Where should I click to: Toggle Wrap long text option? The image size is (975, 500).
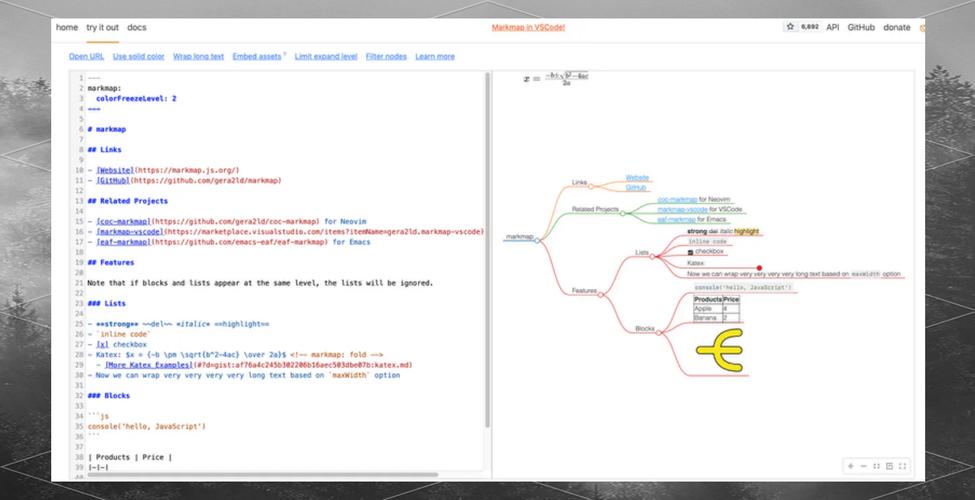pyautogui.click(x=198, y=57)
